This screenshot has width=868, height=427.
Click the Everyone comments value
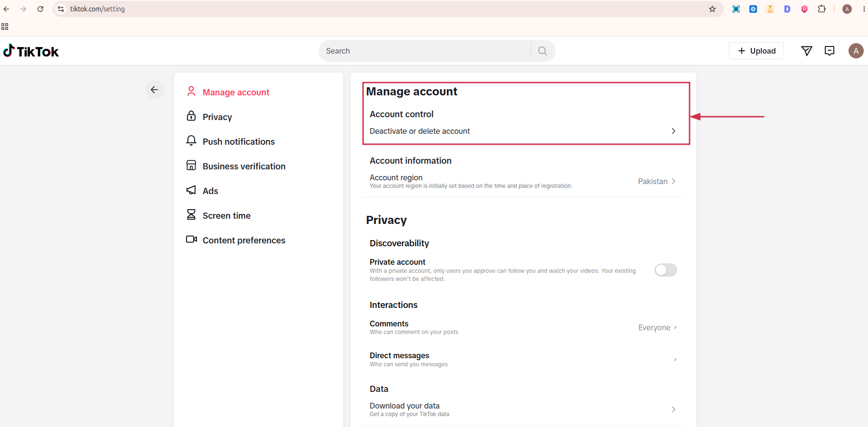(654, 327)
